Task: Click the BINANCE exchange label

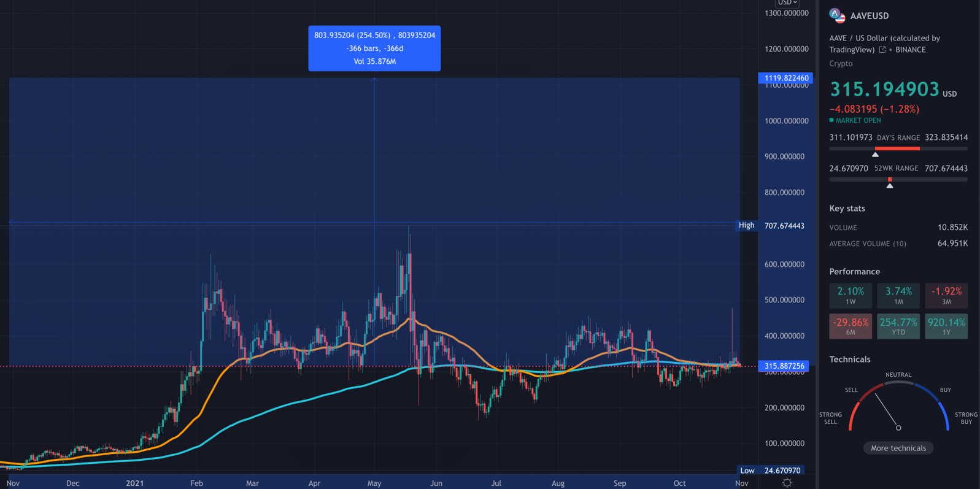Action: coord(911,50)
